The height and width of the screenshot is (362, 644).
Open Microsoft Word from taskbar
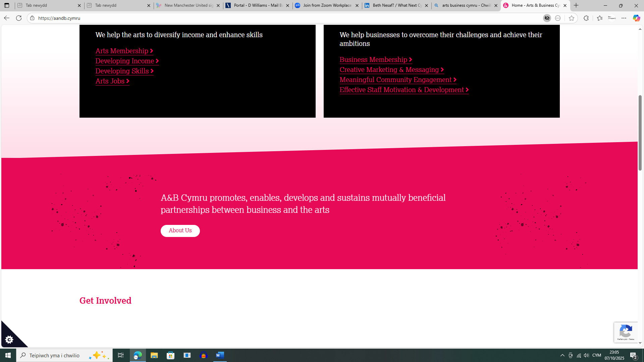pos(220,355)
